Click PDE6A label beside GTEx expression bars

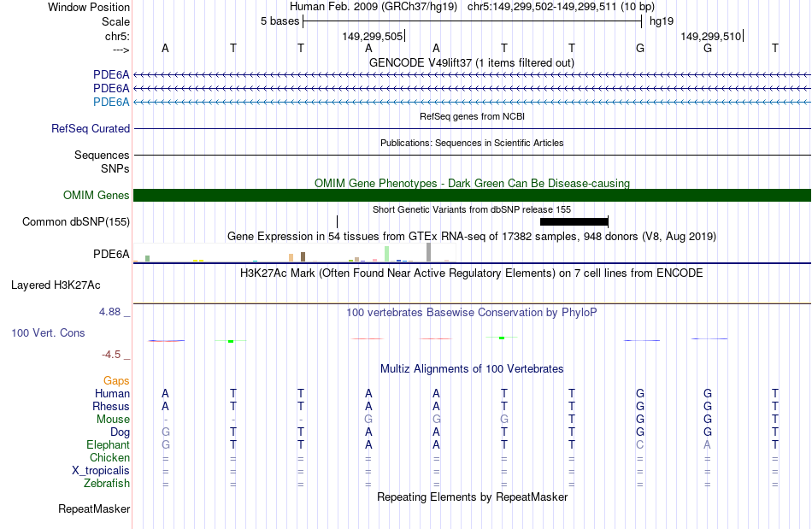(x=111, y=254)
